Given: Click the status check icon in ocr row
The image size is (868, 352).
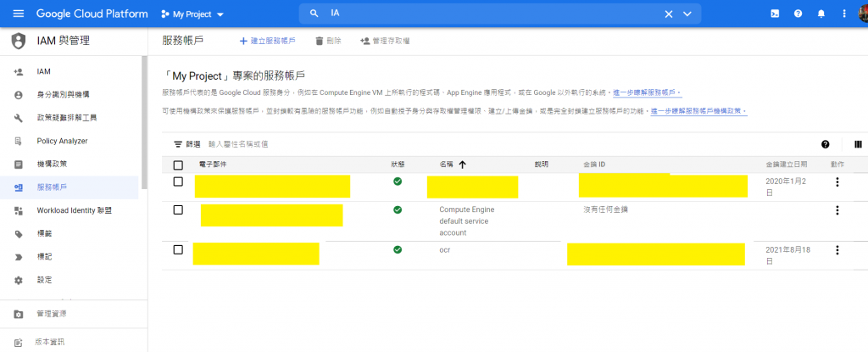Looking at the screenshot, I should click(x=398, y=250).
